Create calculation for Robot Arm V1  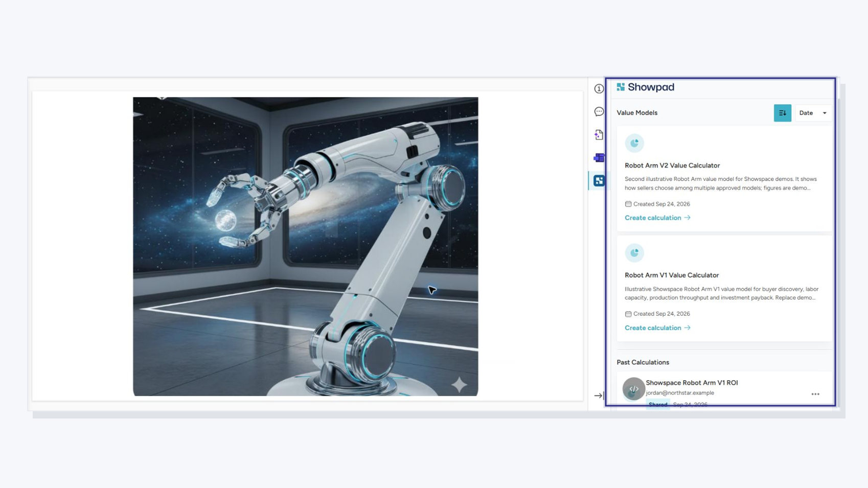tap(657, 328)
